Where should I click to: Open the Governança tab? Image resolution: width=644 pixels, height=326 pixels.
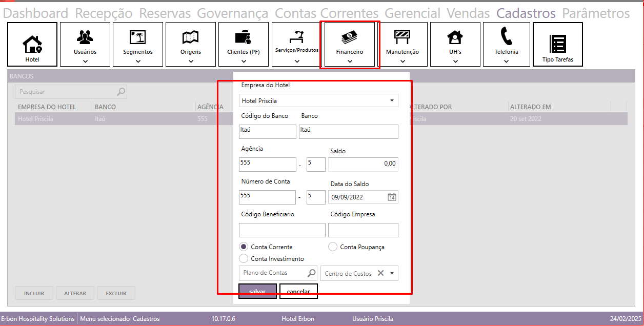click(232, 13)
